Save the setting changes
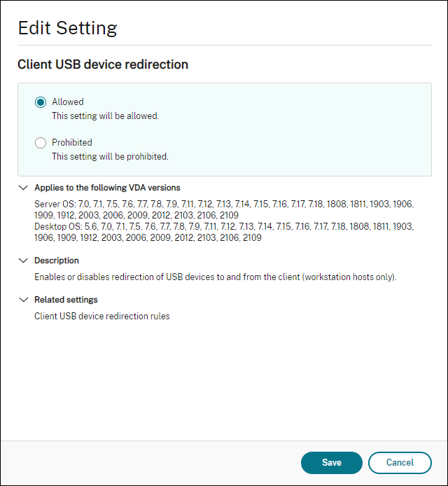448x486 pixels. 331,462
